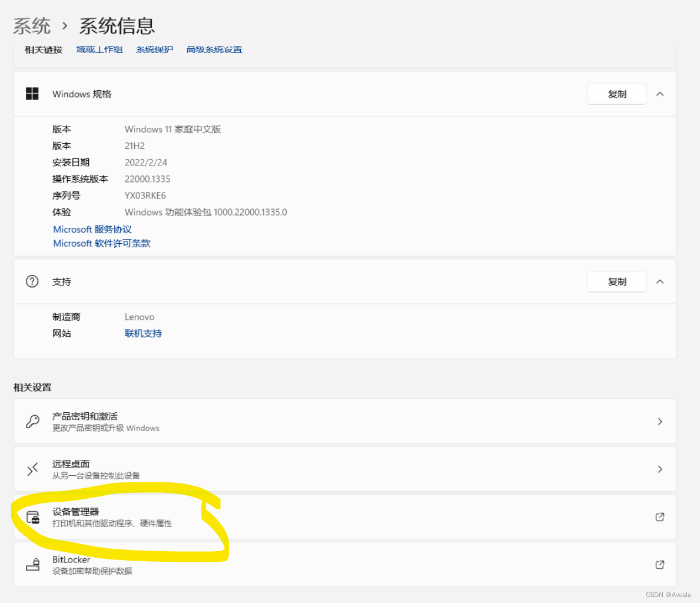This screenshot has height=603, width=700.
Task: Click the Windows 规格 section title
Action: (82, 94)
